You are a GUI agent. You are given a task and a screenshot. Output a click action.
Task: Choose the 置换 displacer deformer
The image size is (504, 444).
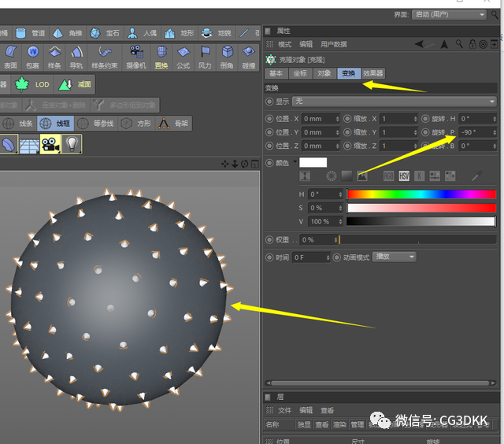[161, 57]
